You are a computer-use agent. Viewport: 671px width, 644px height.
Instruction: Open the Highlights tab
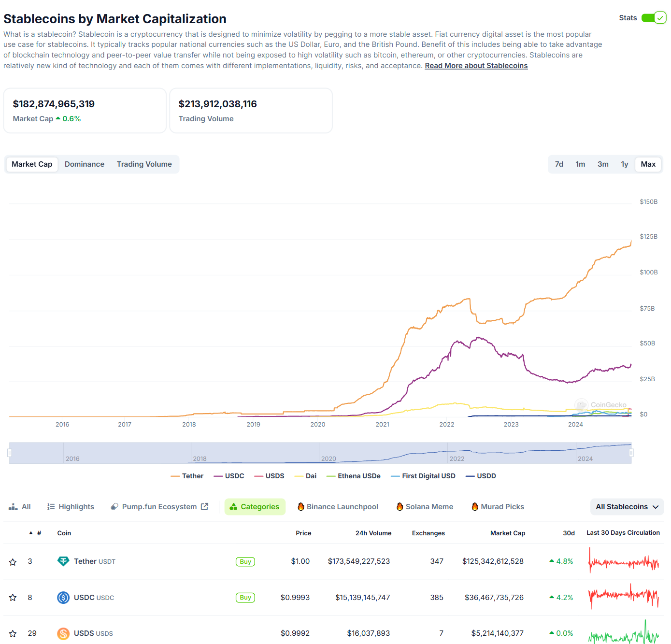71,507
